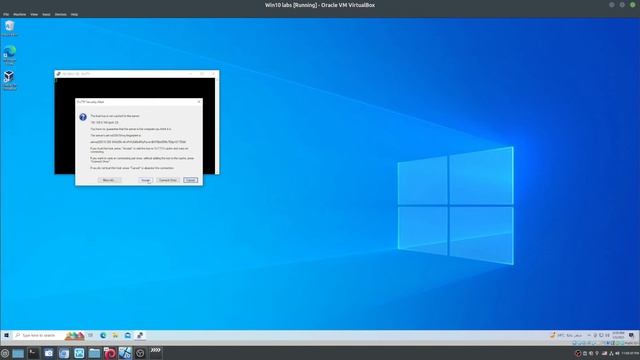Click Accept in PuTTY Security Alert
Viewport: 640px width, 360px height.
tap(146, 180)
